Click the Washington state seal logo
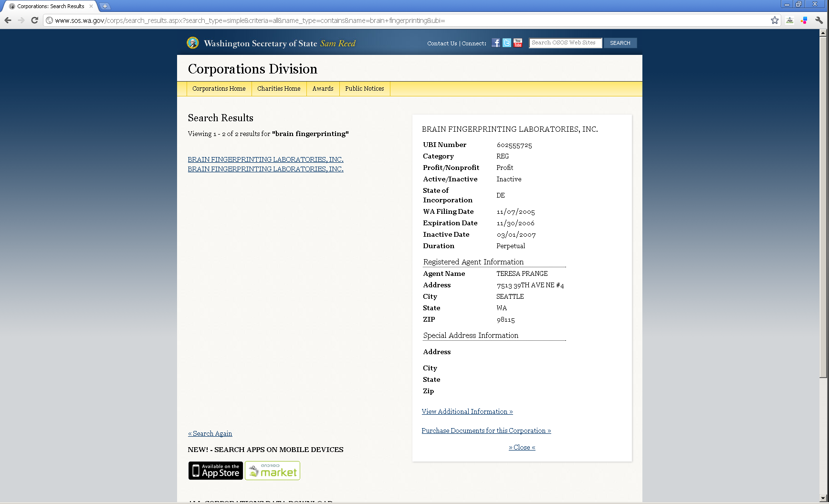 [x=193, y=43]
